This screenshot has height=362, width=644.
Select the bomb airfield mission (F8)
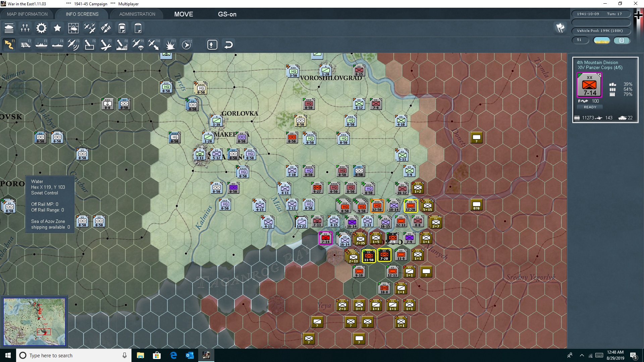(122, 45)
